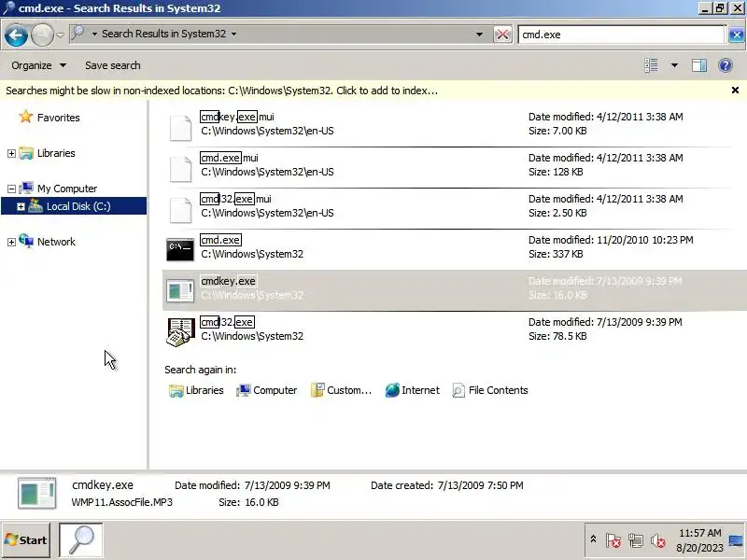Open the views options dropdown arrow
The image size is (747, 560).
(674, 65)
